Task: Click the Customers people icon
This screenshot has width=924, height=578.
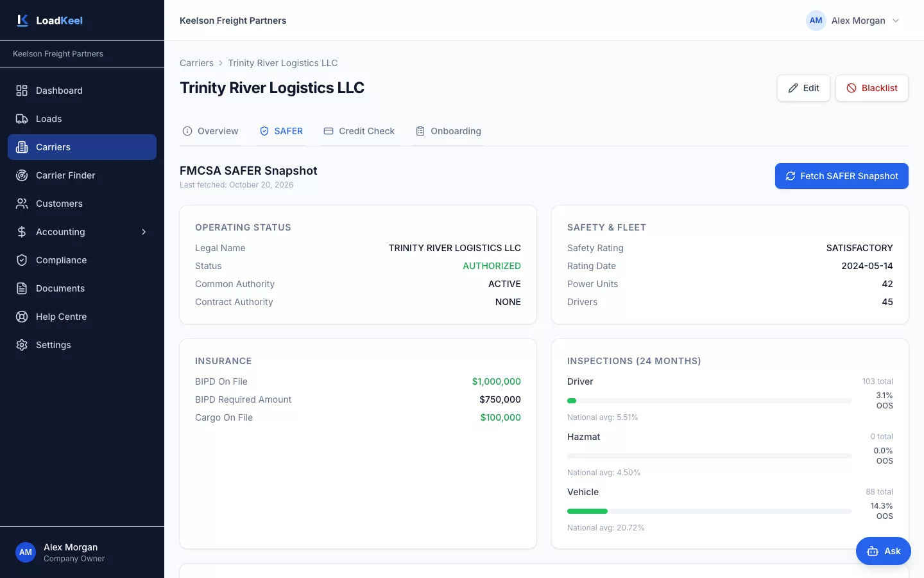Action: pyautogui.click(x=22, y=204)
